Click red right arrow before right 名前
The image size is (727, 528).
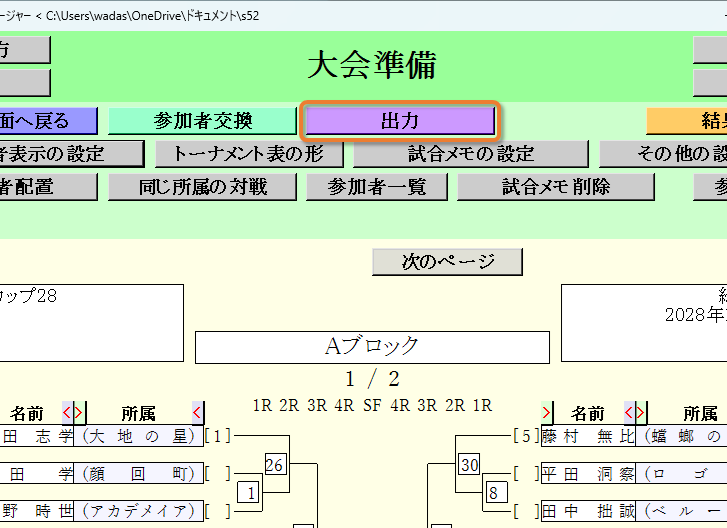[x=547, y=412]
